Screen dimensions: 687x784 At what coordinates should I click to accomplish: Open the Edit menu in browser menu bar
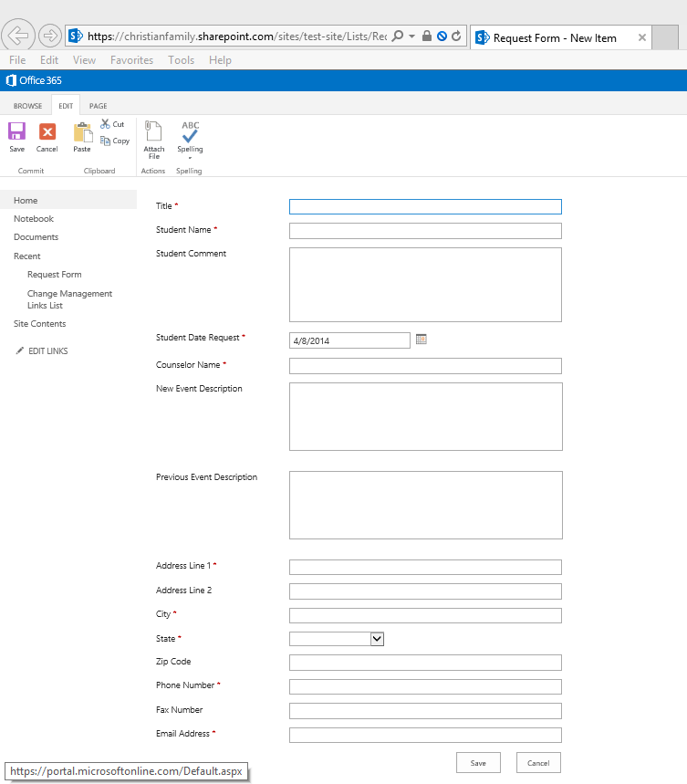coord(49,60)
